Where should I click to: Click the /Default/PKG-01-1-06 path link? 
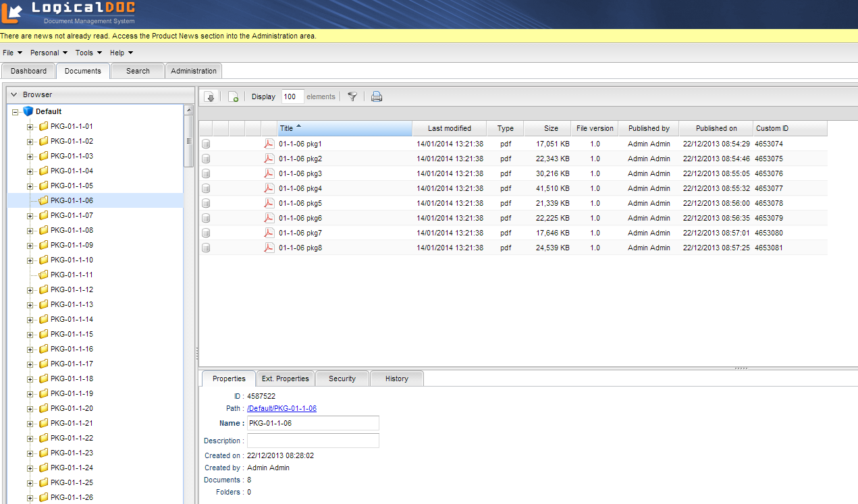tap(281, 408)
